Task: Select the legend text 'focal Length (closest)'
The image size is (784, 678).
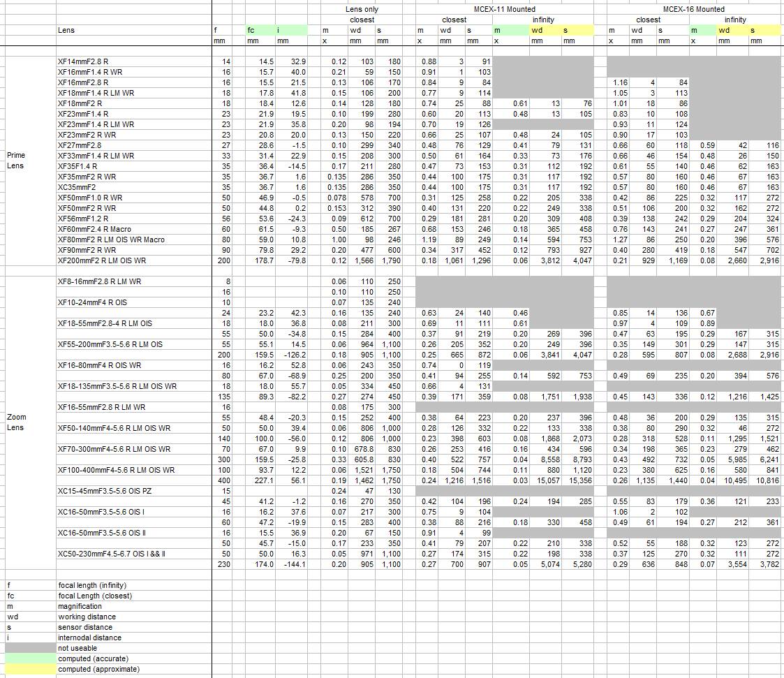Action: (x=95, y=596)
